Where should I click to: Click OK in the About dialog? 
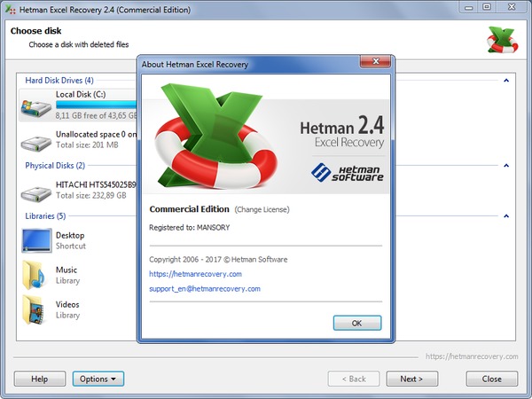pos(357,323)
